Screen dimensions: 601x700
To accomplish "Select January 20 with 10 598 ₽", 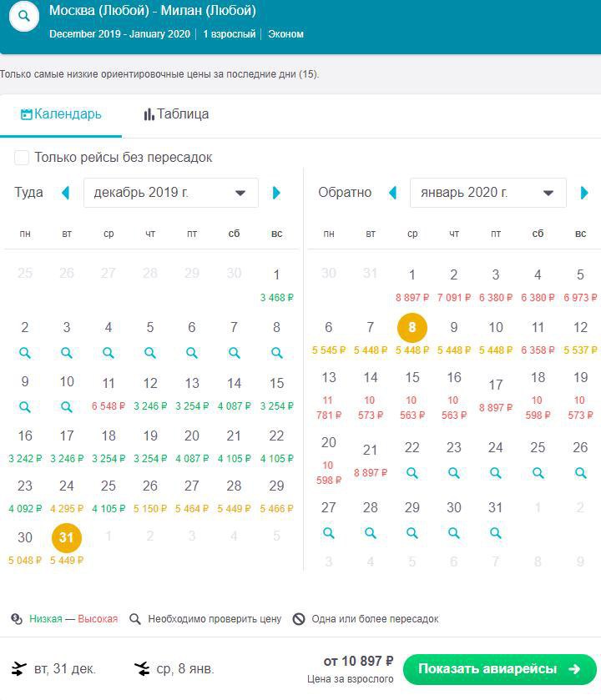I will (x=329, y=461).
